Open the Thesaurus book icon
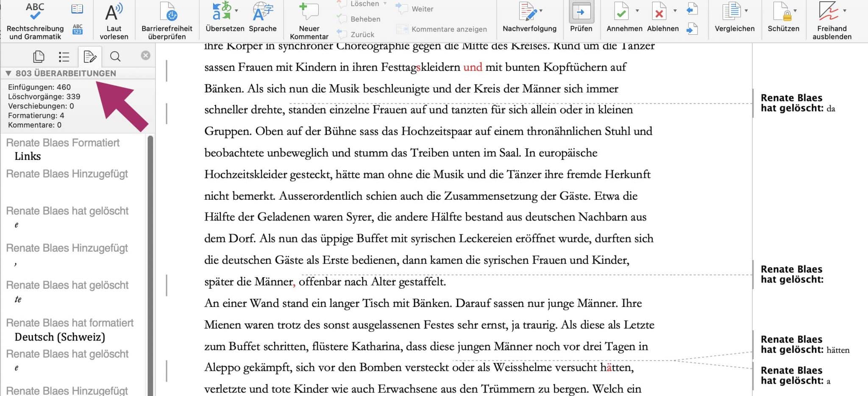Screen dimensions: 868x396 click(x=77, y=9)
